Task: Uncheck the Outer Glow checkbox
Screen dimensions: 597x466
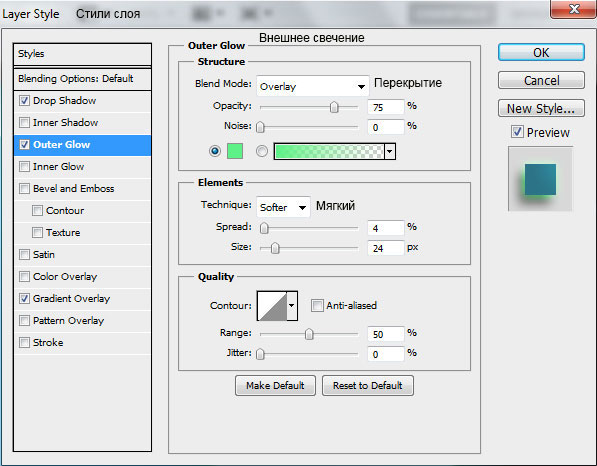Action: (24, 145)
